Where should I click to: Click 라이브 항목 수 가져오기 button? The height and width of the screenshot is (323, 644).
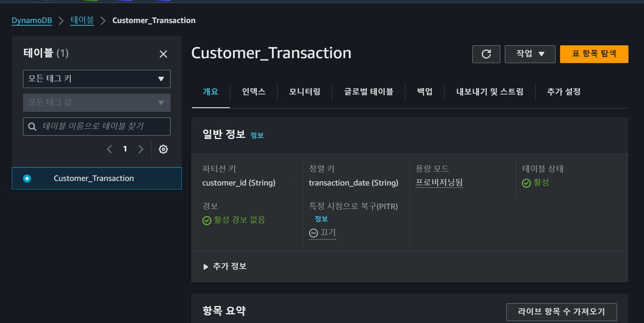coord(562,312)
